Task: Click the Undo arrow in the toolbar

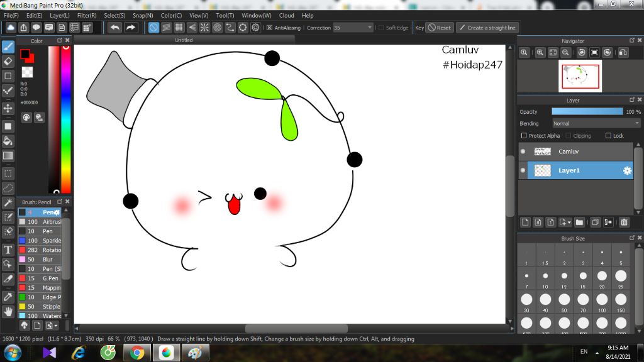Action: (114, 28)
